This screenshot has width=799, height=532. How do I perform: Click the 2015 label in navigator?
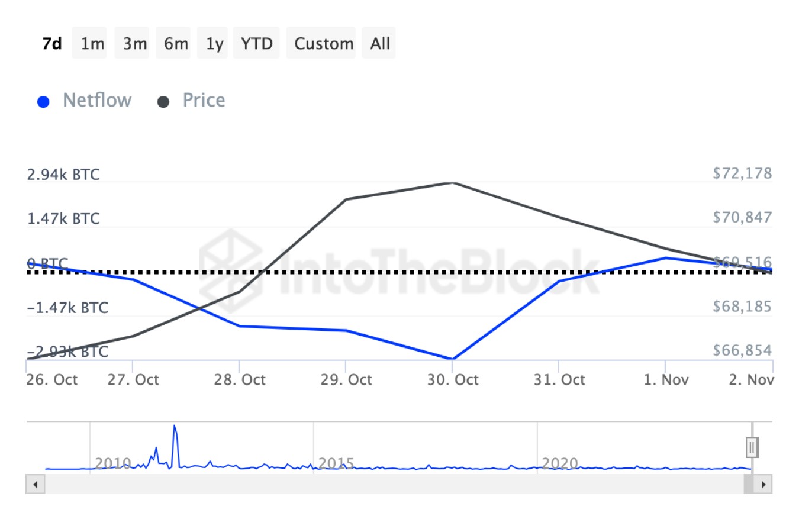click(x=336, y=463)
